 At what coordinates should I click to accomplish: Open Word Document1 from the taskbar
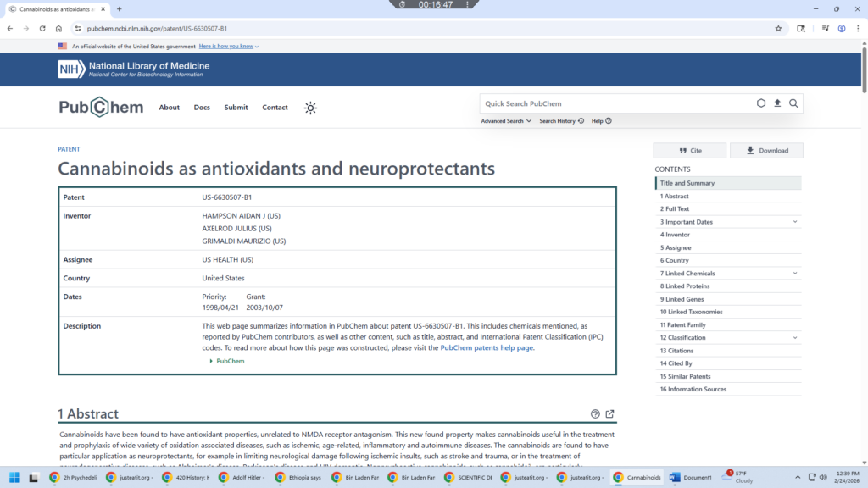(691, 477)
